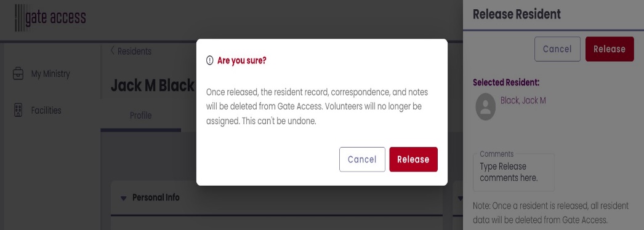Viewport: 644px width, 230px height.
Task: Collapse the Personal Info section triangle
Action: click(123, 198)
